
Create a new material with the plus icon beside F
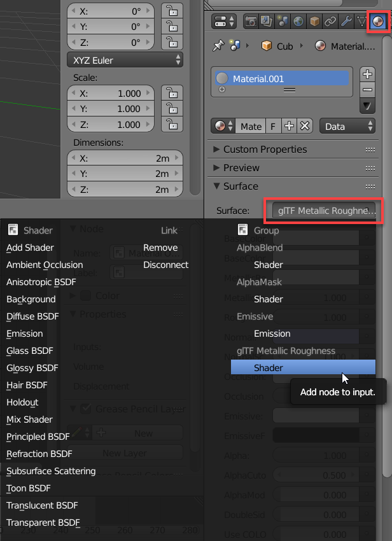pos(289,126)
